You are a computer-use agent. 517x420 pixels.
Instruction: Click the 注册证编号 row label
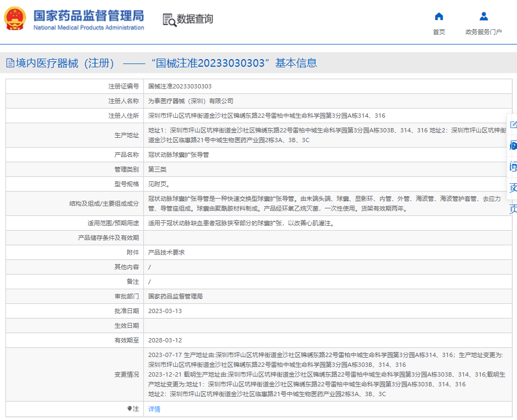124,86
